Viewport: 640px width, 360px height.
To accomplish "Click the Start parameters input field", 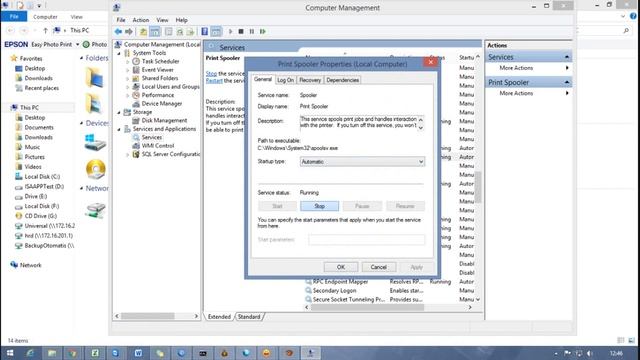I will 366,240.
